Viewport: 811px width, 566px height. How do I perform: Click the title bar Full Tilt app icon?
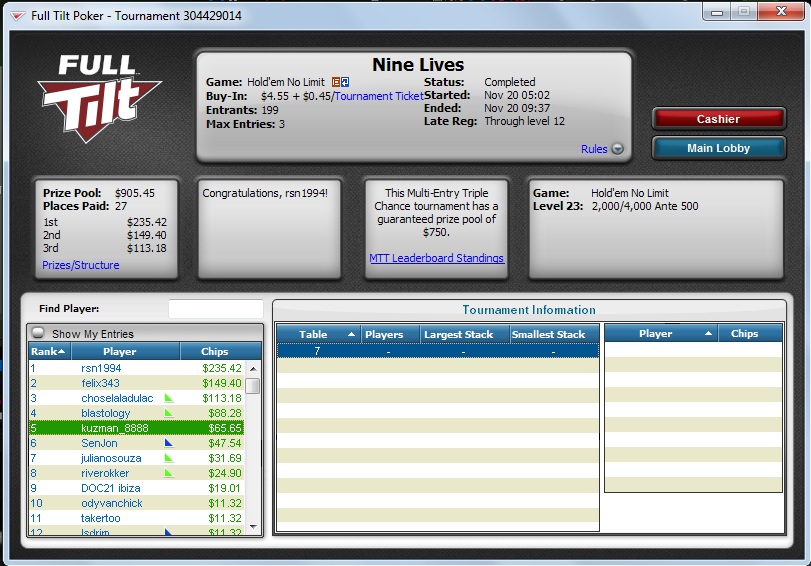click(x=18, y=16)
